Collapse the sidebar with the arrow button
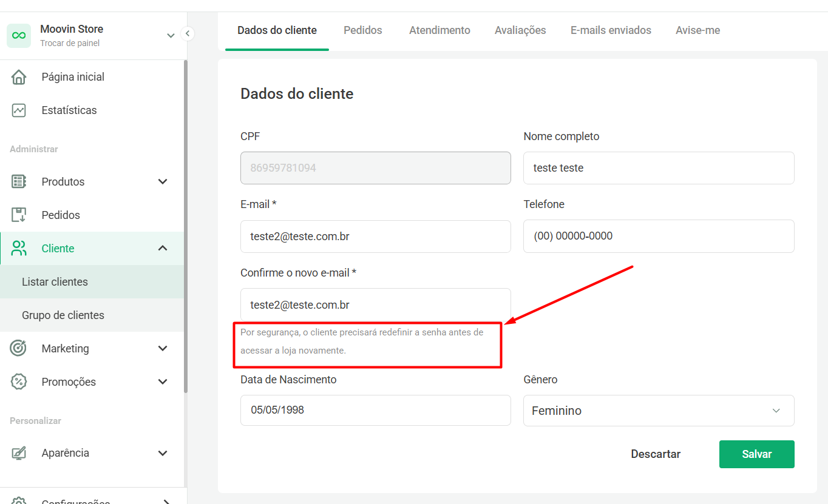Image resolution: width=828 pixels, height=504 pixels. pyautogui.click(x=188, y=33)
